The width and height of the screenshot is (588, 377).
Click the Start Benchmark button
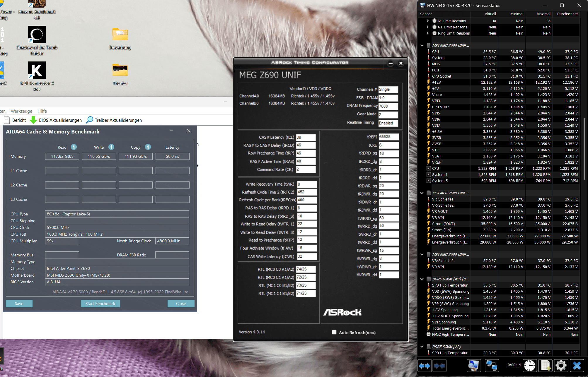pos(100,304)
